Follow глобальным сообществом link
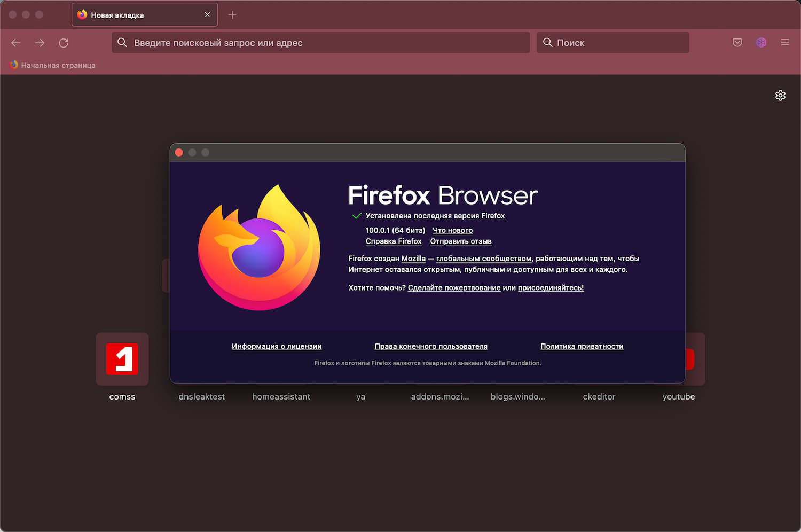The height and width of the screenshot is (532, 801). point(484,259)
